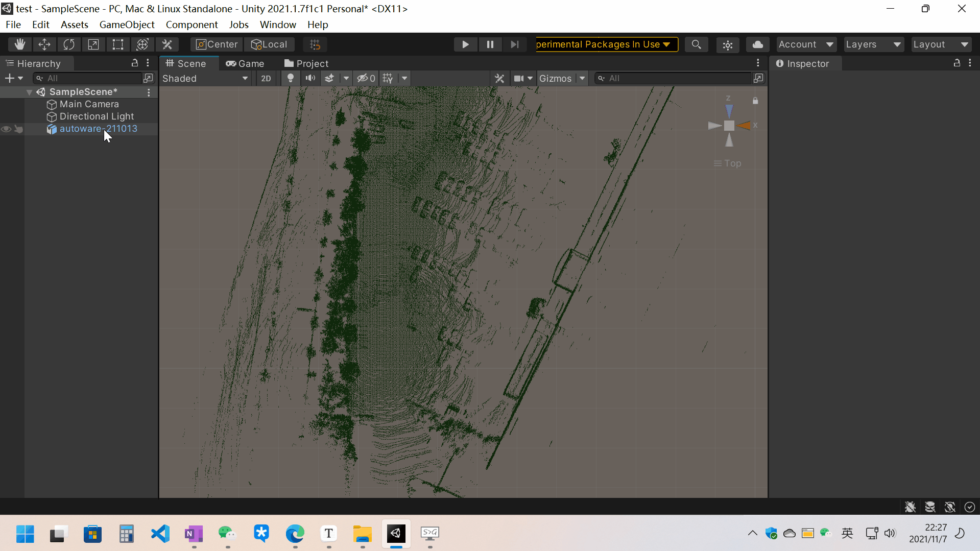Image resolution: width=980 pixels, height=551 pixels.
Task: Open the global search icon
Action: tap(696, 44)
